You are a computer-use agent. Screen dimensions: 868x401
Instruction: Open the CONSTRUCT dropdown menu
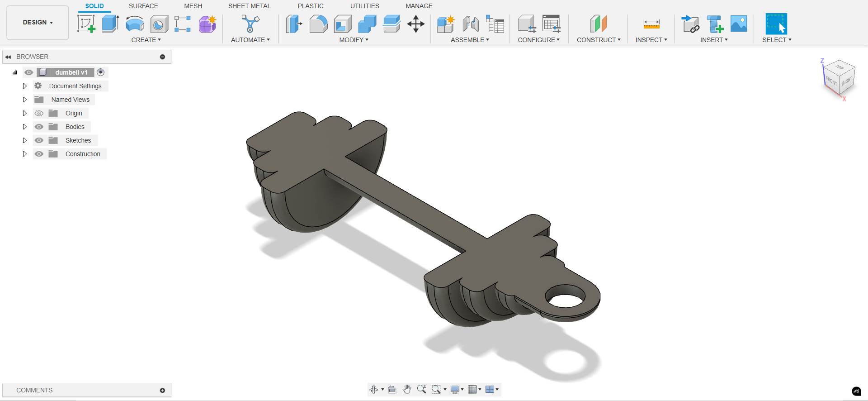coord(599,40)
